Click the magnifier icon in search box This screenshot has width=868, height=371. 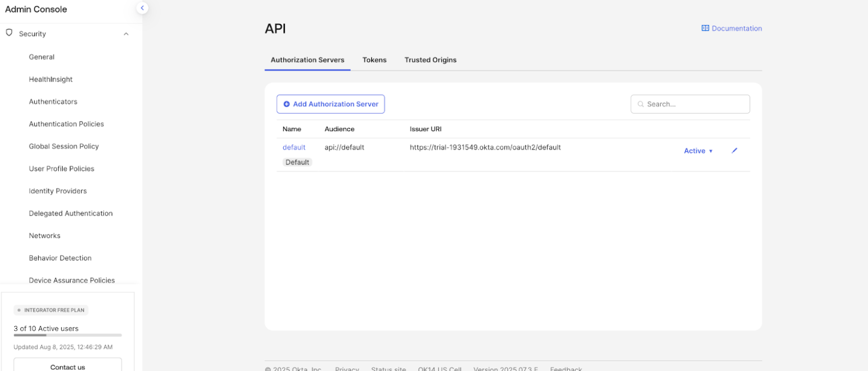(641, 104)
